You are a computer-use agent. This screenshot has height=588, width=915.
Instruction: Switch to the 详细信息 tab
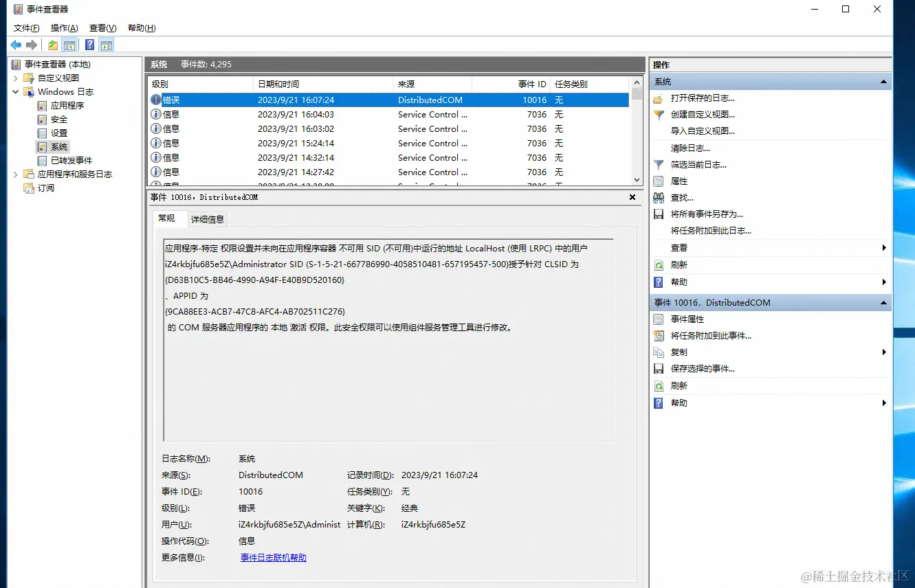pyautogui.click(x=208, y=219)
